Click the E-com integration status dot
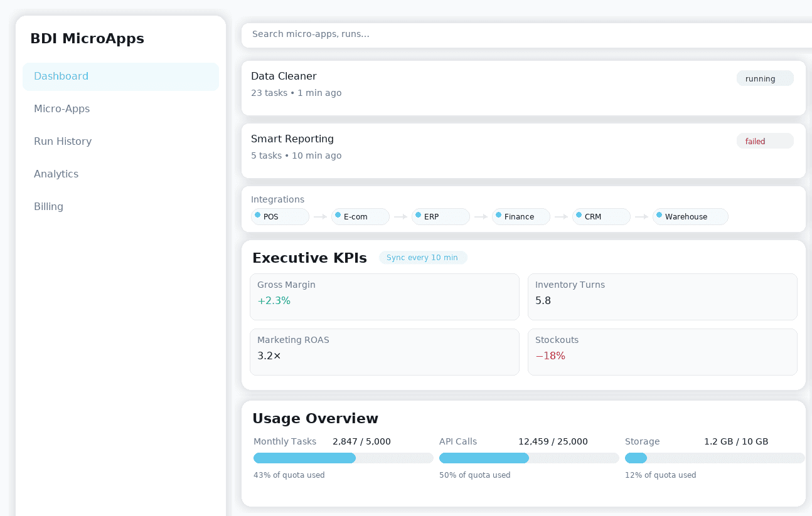The image size is (812, 516). point(338,215)
